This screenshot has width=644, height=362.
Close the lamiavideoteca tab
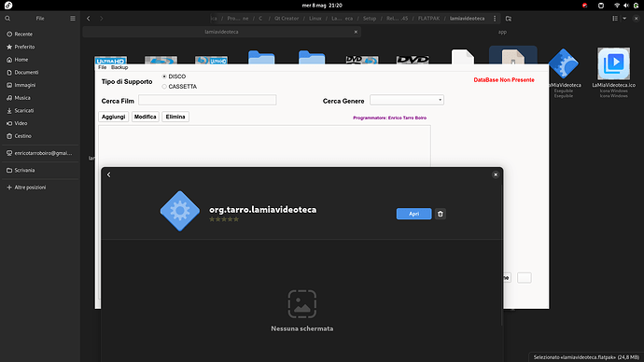pyautogui.click(x=356, y=32)
